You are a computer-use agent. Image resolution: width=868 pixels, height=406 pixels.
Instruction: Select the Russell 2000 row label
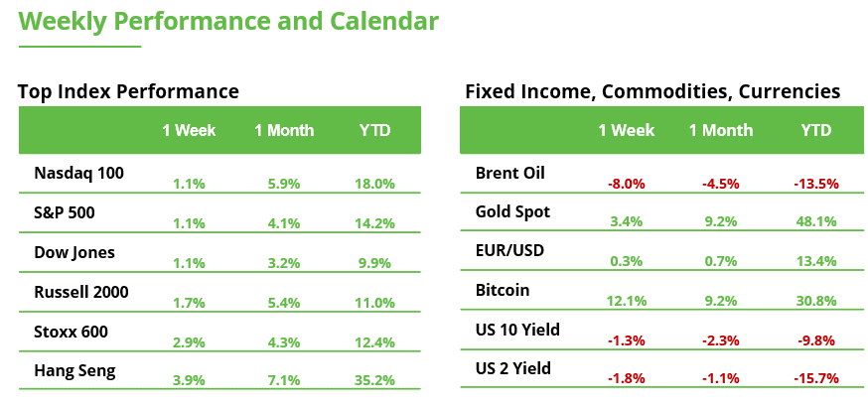point(81,292)
